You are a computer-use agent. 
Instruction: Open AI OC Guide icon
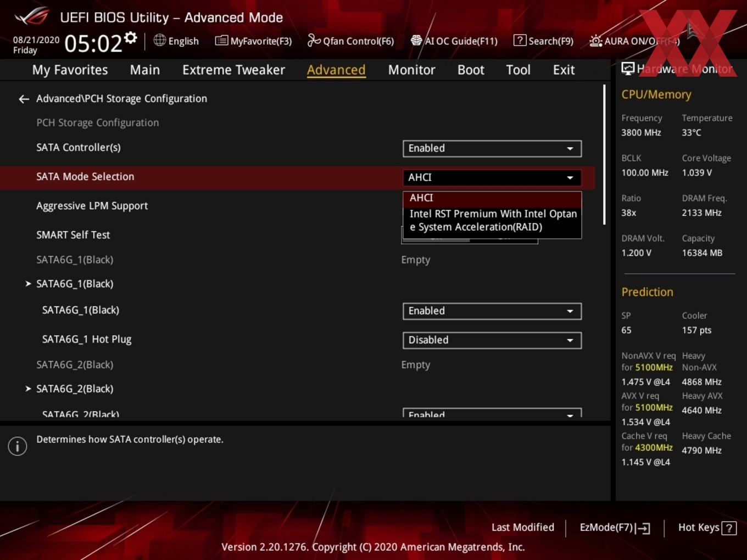coord(416,40)
